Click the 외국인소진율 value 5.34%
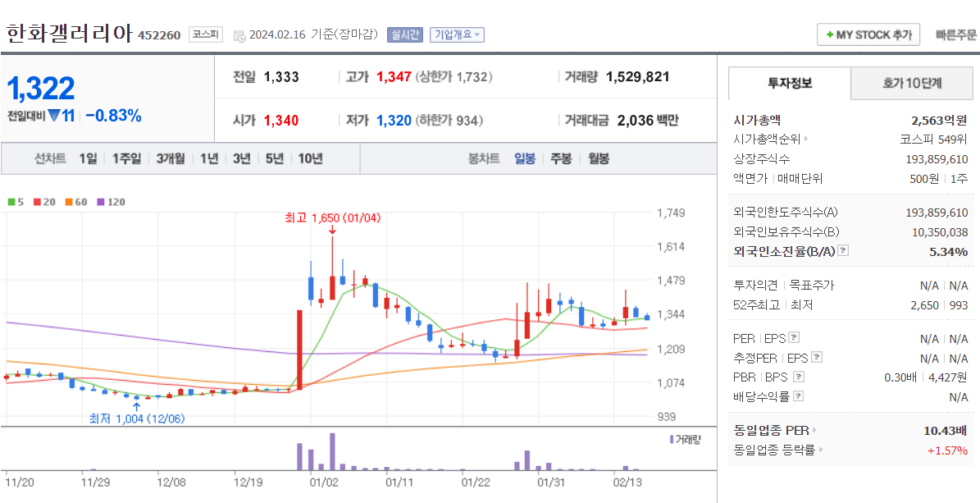This screenshot has width=980, height=503. [949, 251]
